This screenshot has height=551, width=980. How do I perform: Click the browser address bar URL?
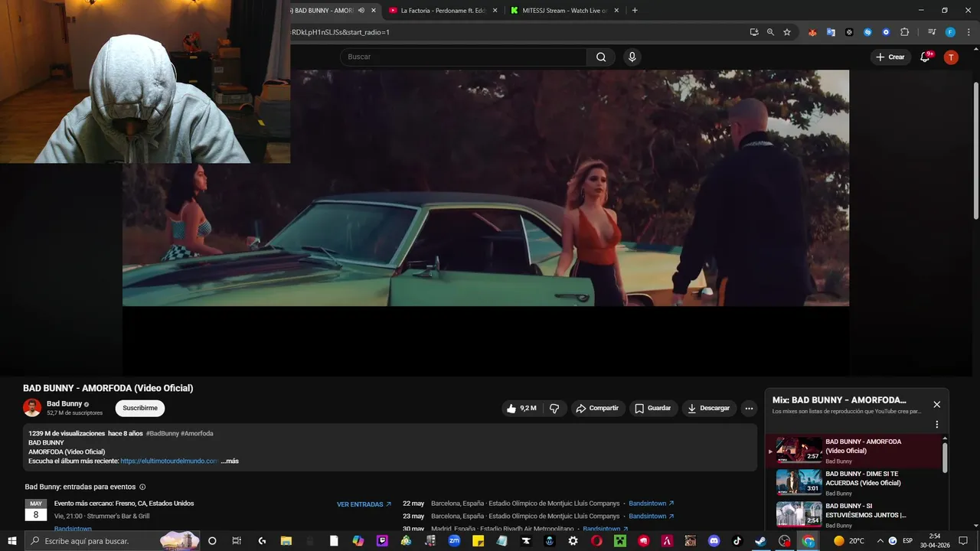click(341, 32)
